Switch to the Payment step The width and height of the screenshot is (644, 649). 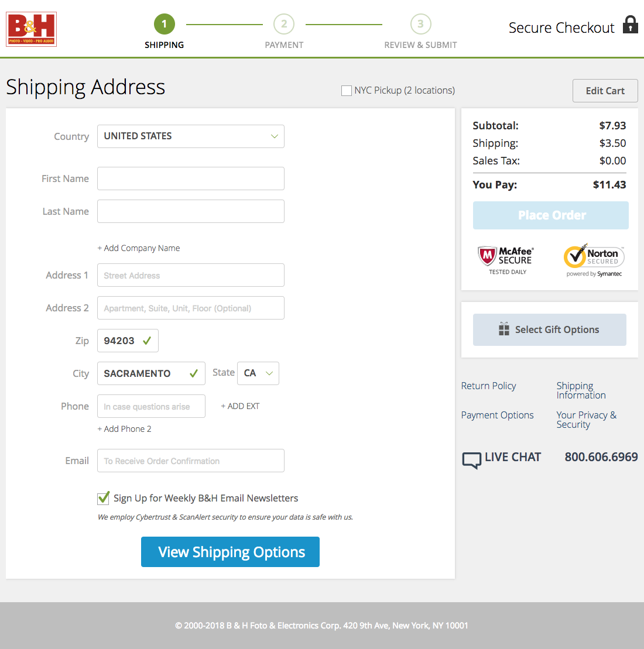point(284,24)
